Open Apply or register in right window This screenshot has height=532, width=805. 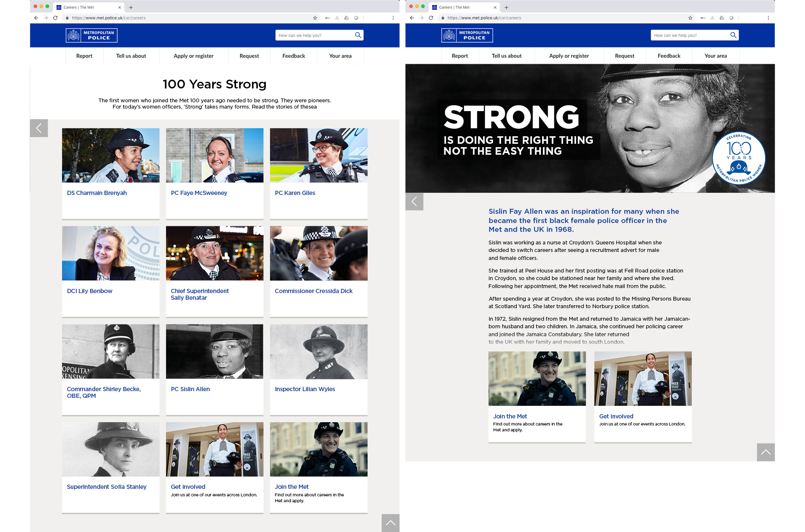click(569, 56)
